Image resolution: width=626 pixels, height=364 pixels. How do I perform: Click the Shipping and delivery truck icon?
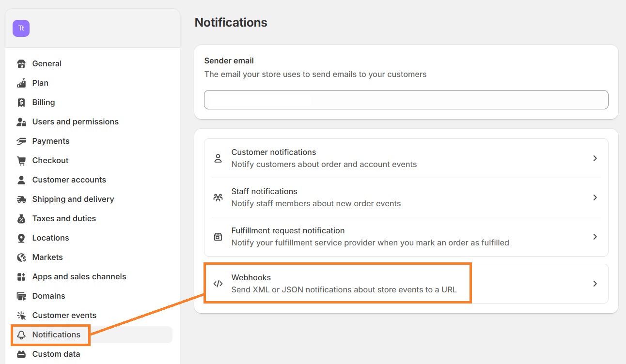click(x=21, y=199)
